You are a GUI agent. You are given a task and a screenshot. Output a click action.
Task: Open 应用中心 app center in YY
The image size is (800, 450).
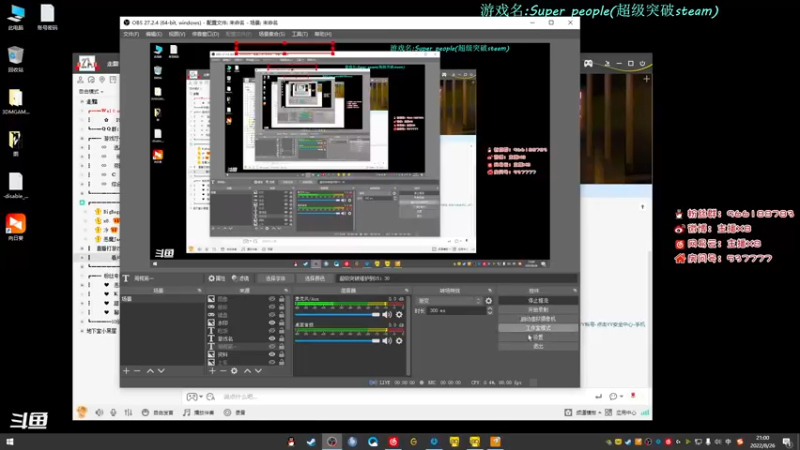click(x=621, y=412)
